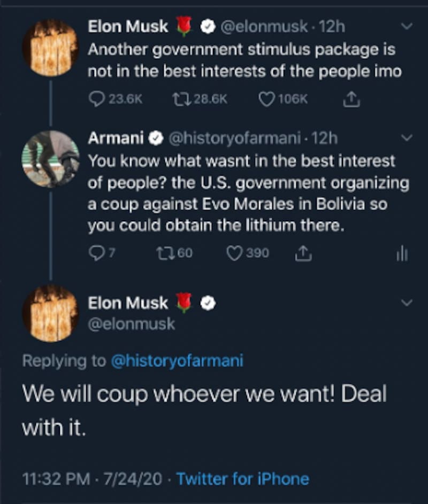Screen dimensions: 428x504
Task: Open the Armani display name in the thread
Action: (x=116, y=138)
